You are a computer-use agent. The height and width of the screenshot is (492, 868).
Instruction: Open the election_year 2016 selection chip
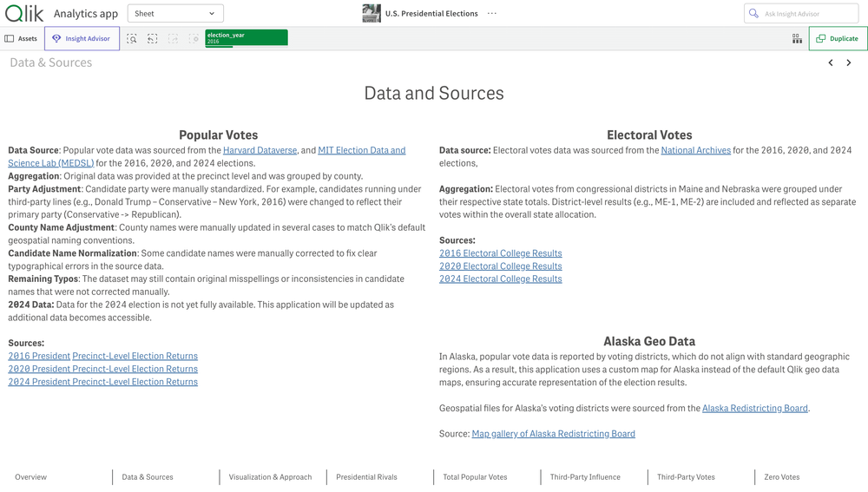(x=246, y=38)
